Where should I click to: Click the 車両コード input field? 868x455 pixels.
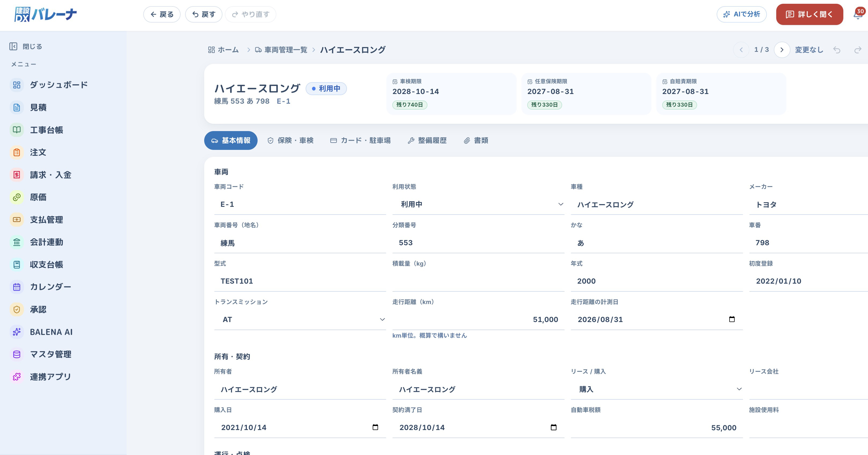pyautogui.click(x=300, y=204)
